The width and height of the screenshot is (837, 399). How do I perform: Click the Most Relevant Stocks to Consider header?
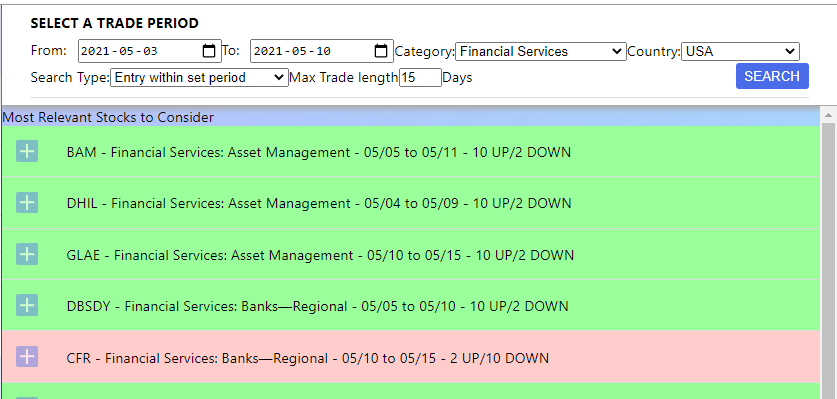(x=108, y=117)
